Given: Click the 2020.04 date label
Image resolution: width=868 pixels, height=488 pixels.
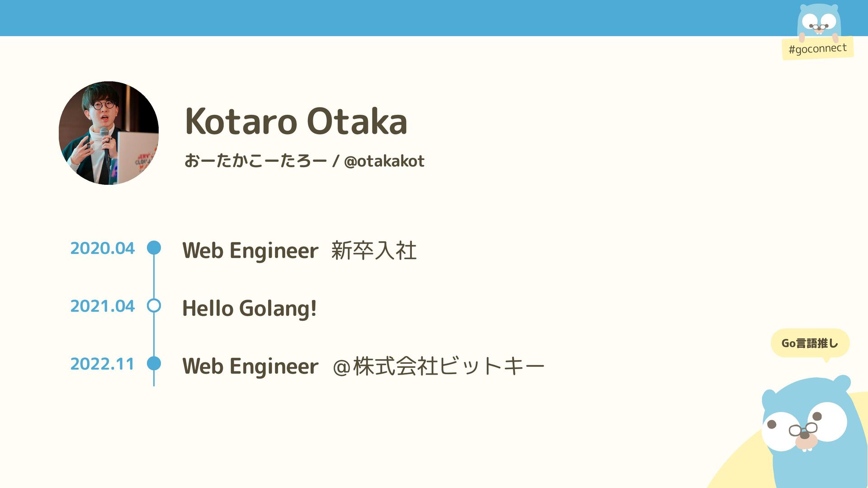Looking at the screenshot, I should coord(103,248).
